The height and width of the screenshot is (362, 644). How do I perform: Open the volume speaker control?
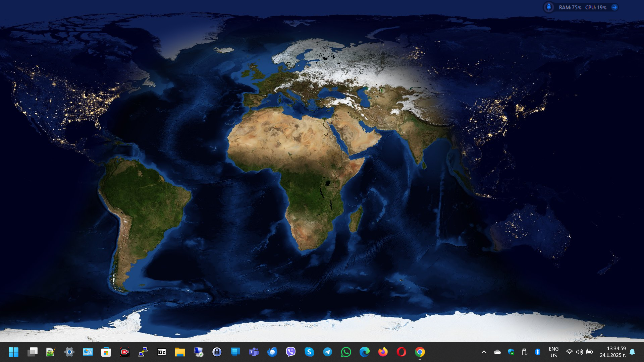pyautogui.click(x=580, y=352)
